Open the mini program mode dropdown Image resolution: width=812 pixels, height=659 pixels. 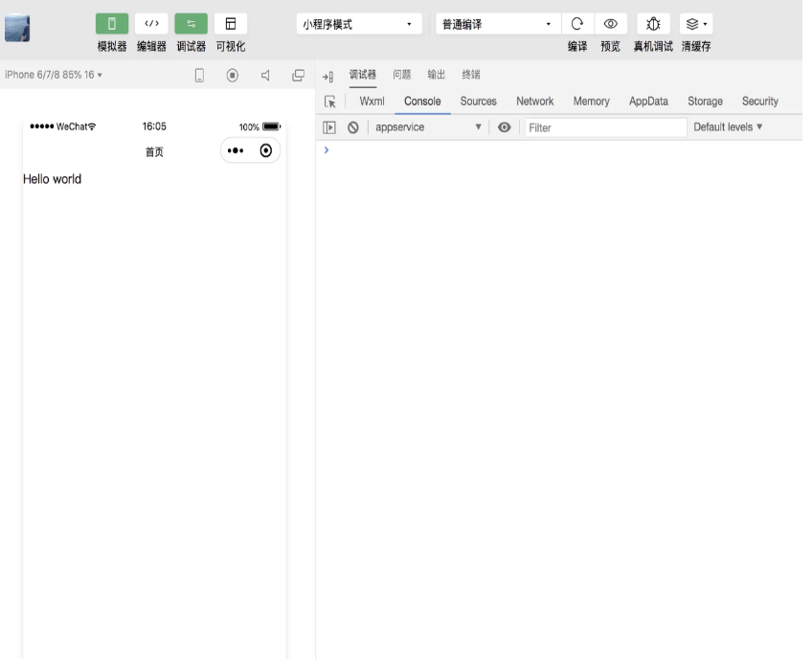click(x=359, y=24)
